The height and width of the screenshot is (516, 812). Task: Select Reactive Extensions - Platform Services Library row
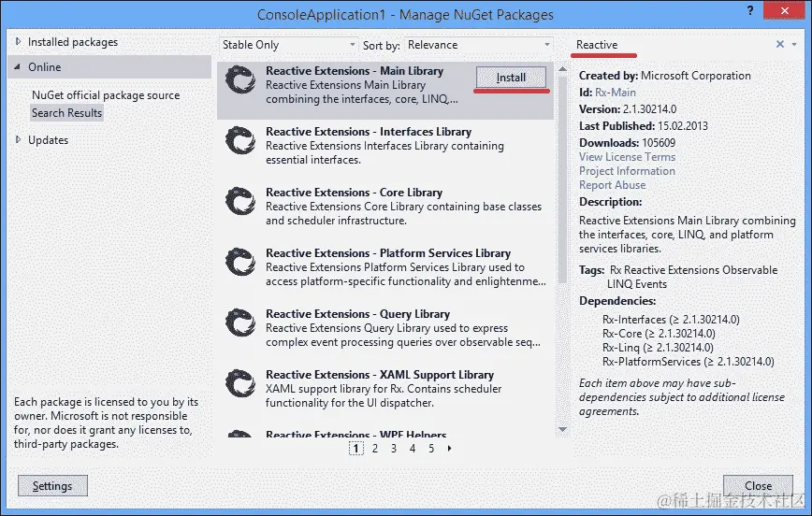(x=385, y=267)
